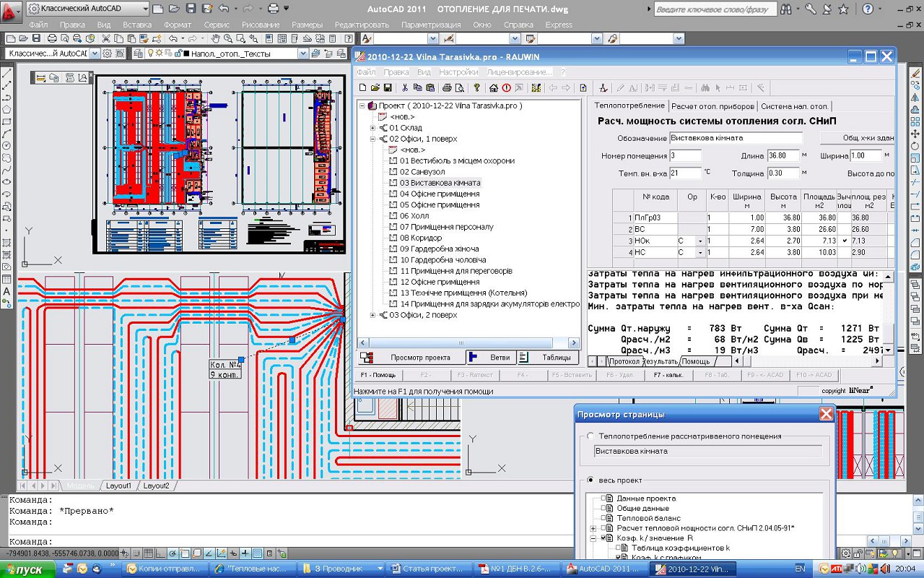
Task: Expand '03 Офіси, 2 поверх' tree node
Action: (372, 315)
